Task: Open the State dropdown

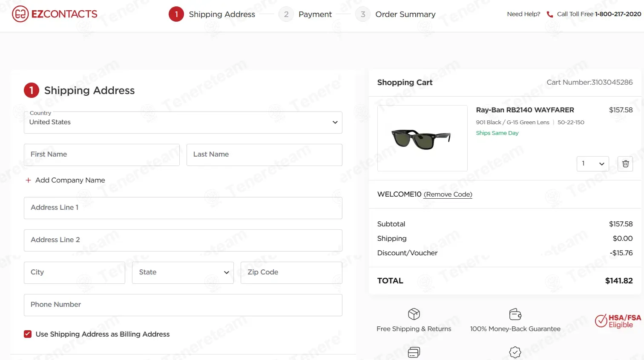Action: coord(183,273)
